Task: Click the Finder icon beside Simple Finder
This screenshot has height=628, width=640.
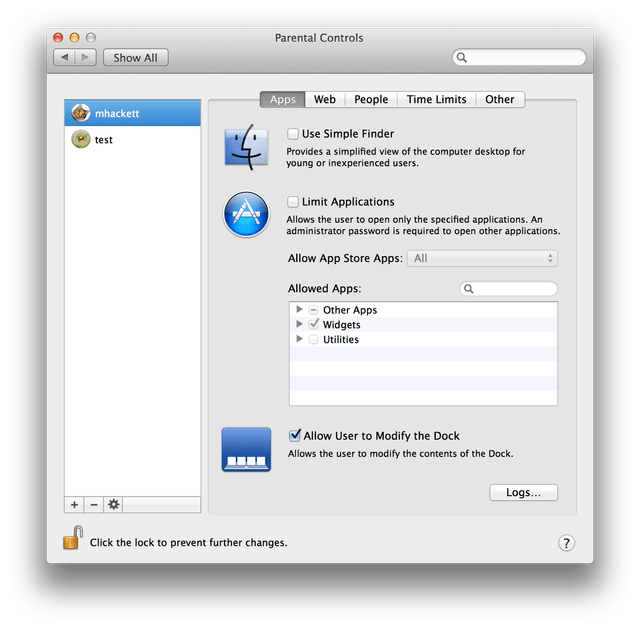Action: pos(246,147)
